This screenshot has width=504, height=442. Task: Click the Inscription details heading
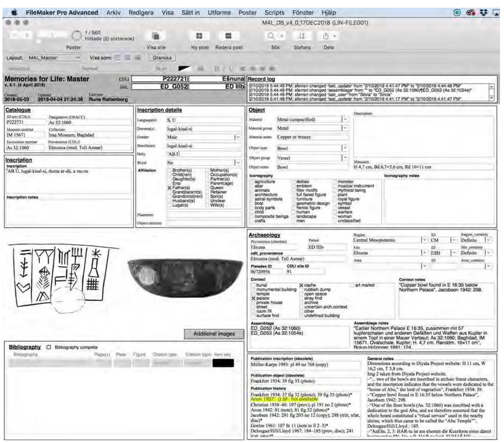point(159,110)
